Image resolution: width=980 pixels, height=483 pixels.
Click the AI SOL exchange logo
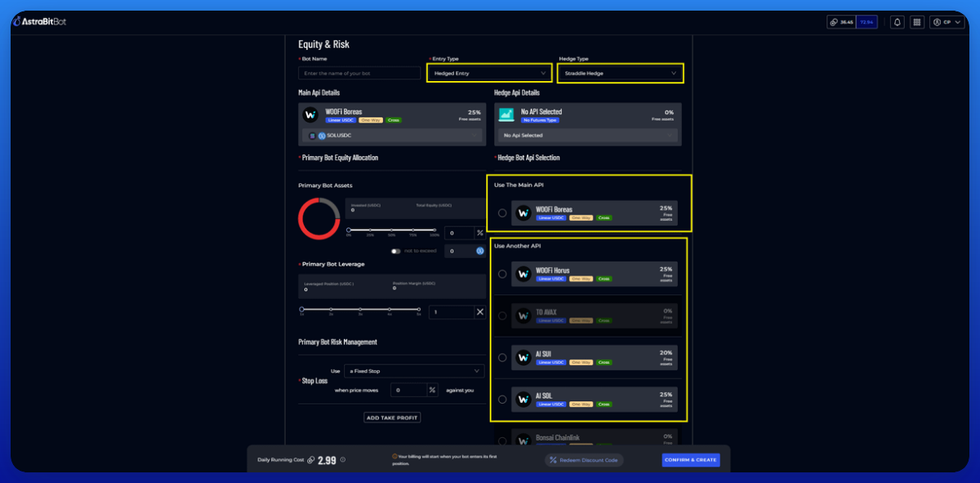(523, 400)
